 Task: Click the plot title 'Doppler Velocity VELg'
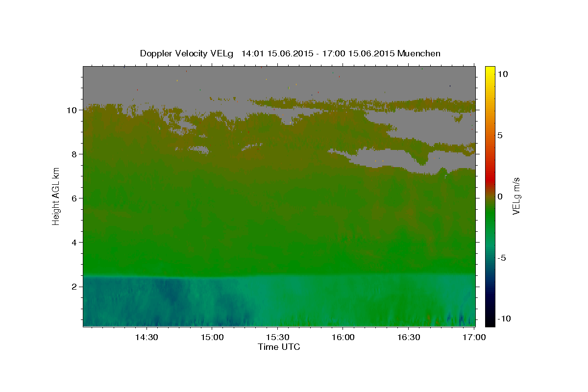(x=187, y=53)
